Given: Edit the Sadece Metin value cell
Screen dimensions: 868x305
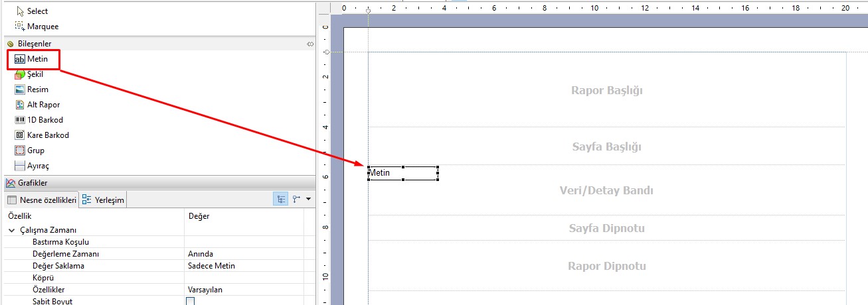Looking at the screenshot, I should (x=244, y=266).
